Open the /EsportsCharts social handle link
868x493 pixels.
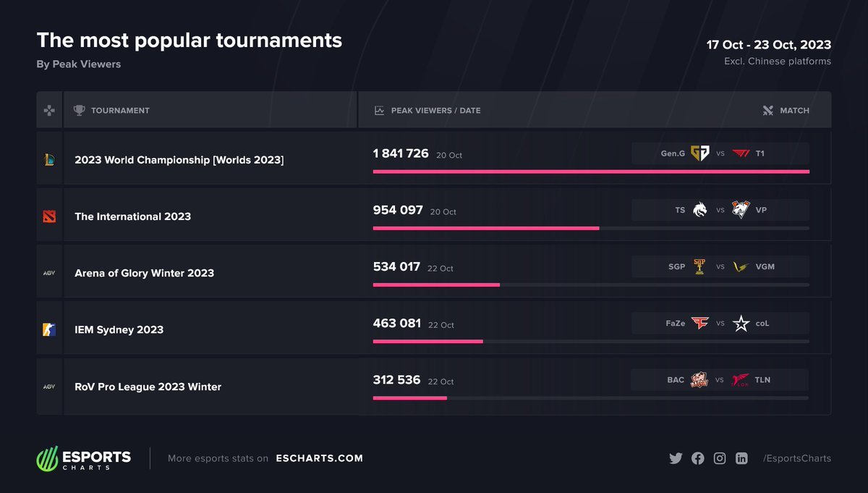tap(797, 458)
